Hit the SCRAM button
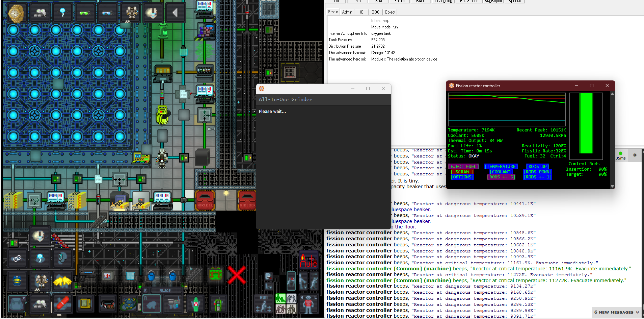 point(462,172)
